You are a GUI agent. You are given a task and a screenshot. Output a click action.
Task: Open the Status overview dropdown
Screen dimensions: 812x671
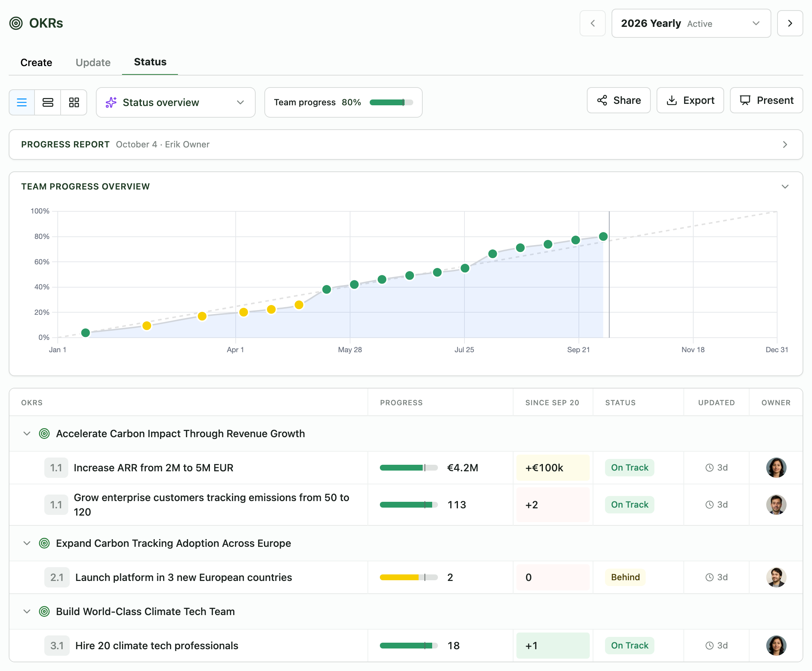pos(176,102)
